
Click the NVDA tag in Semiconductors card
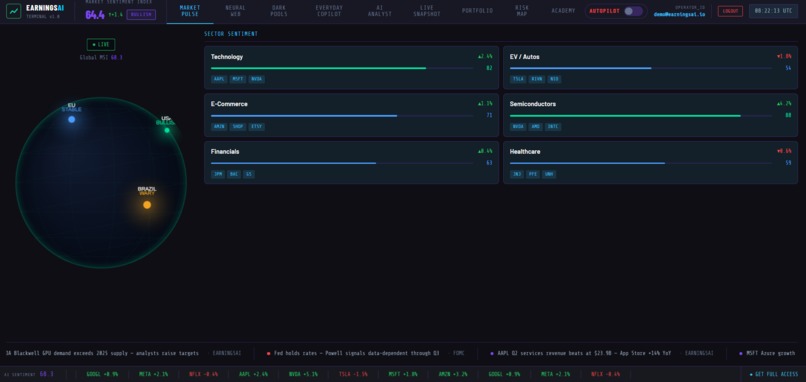click(x=518, y=126)
